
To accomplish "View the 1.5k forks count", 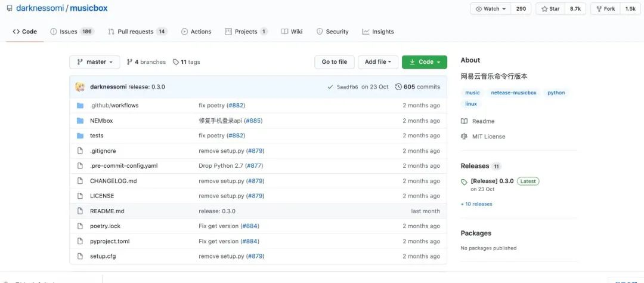I will [630, 8].
